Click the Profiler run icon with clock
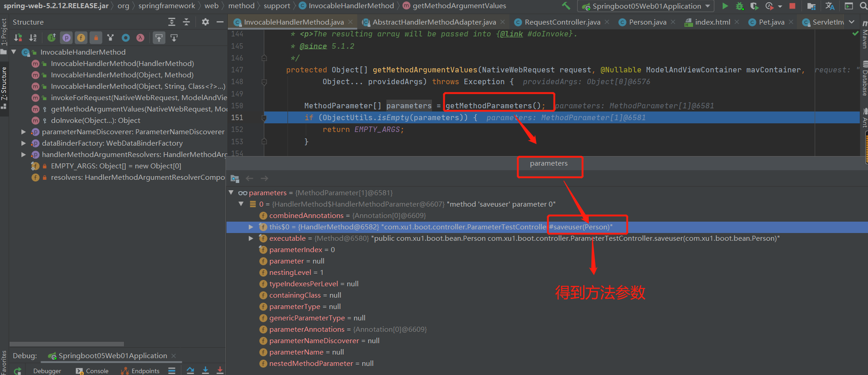The width and height of the screenshot is (868, 375). pyautogui.click(x=770, y=6)
